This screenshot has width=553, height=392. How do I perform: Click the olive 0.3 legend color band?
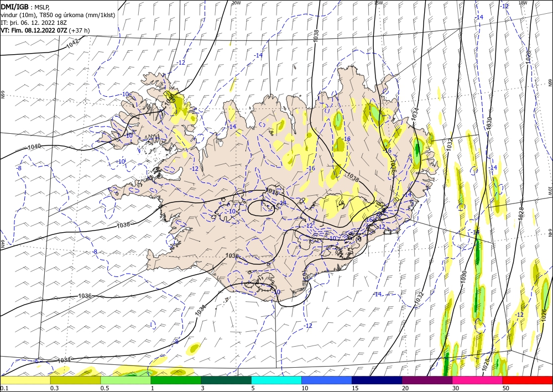click(75, 380)
